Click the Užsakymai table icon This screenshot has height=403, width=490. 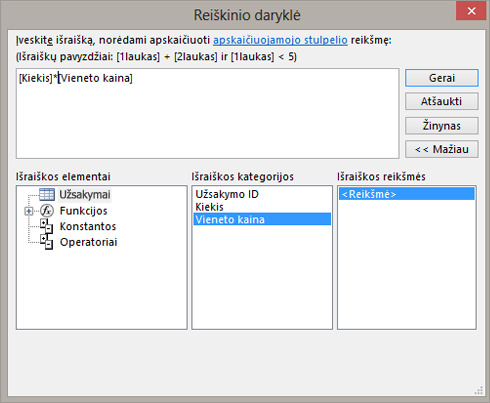tap(47, 194)
